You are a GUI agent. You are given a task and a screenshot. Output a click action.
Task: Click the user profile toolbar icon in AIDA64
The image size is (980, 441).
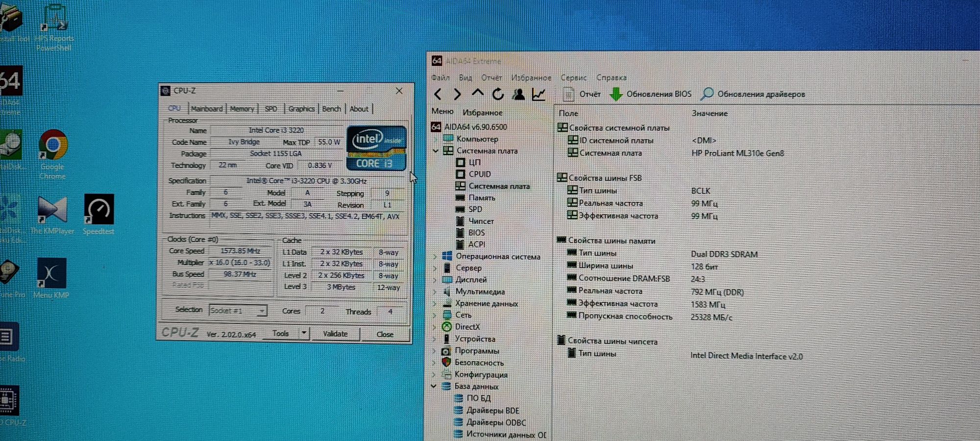click(x=518, y=94)
